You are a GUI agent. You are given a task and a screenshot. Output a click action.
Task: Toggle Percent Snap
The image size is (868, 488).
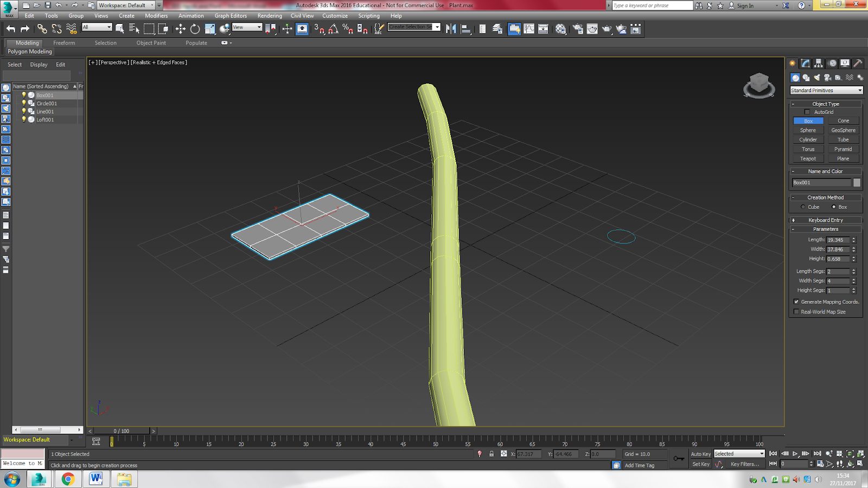pyautogui.click(x=348, y=29)
